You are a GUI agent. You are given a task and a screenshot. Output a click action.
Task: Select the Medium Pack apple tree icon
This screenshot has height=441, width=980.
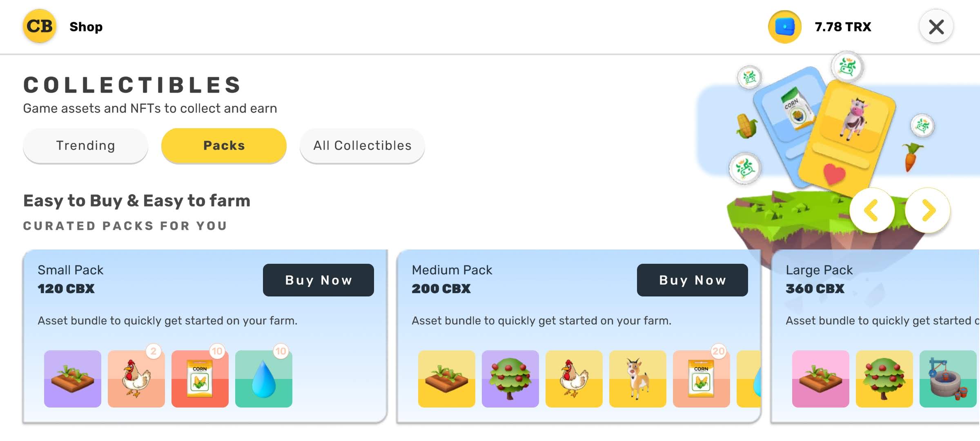(510, 379)
